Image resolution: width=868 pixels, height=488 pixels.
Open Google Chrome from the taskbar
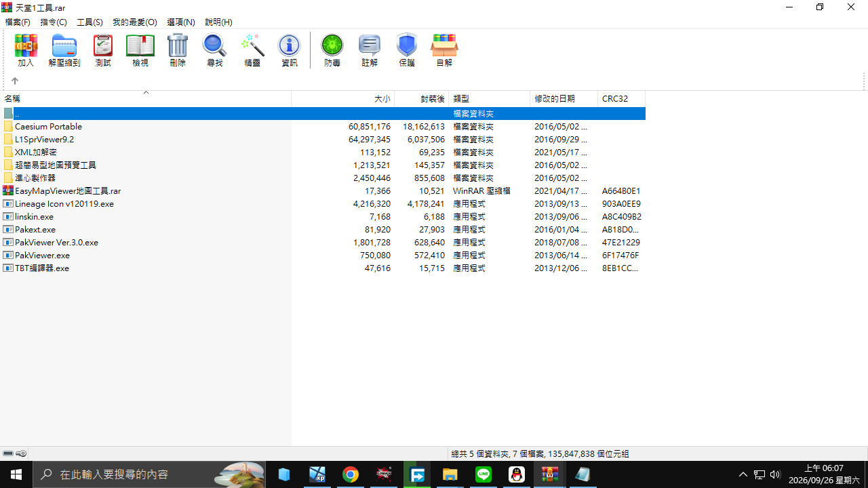tap(350, 474)
